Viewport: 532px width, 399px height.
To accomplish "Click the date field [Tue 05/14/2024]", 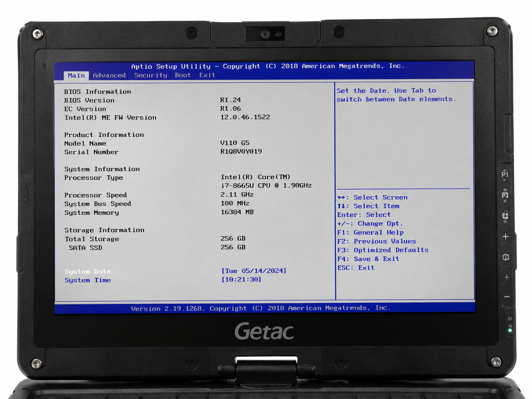I will 254,271.
